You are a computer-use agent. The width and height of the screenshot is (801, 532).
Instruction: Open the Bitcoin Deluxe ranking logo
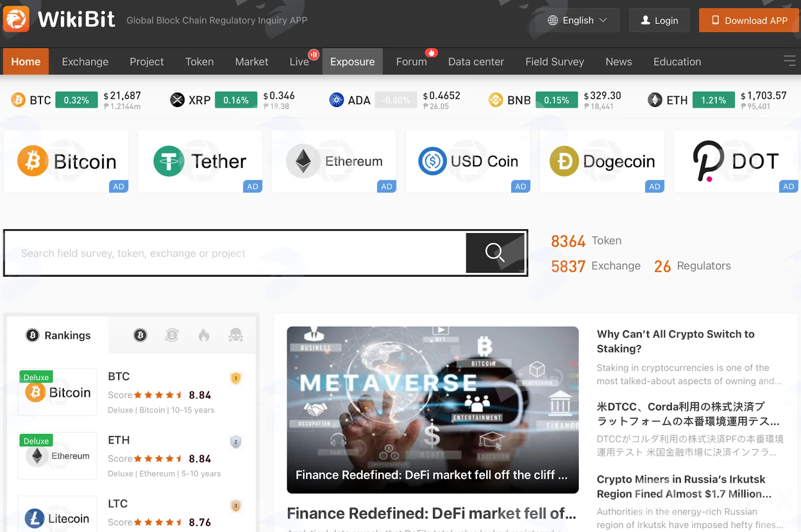[x=58, y=392]
